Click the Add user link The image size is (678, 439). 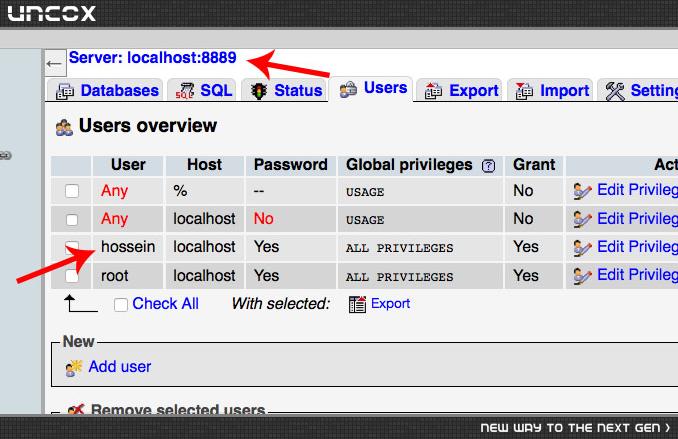pos(120,367)
